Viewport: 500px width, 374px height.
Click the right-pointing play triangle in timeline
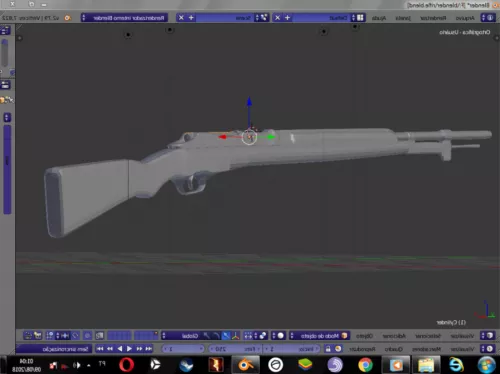pos(129,349)
